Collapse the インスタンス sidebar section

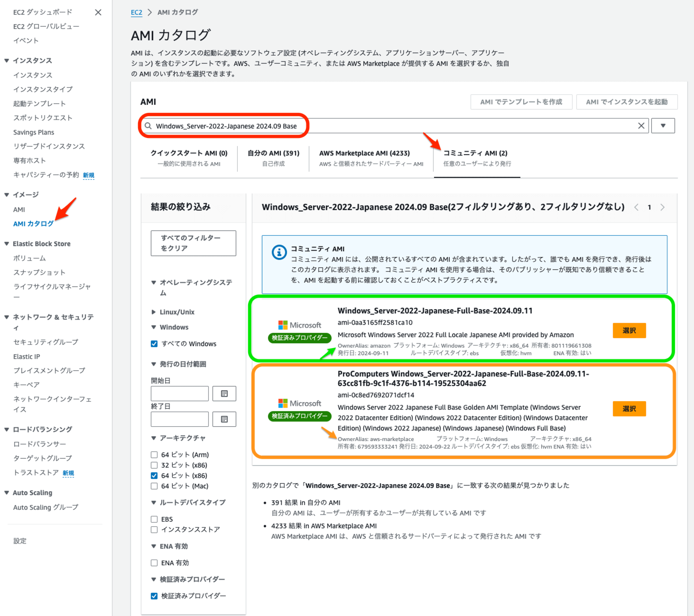click(x=7, y=61)
